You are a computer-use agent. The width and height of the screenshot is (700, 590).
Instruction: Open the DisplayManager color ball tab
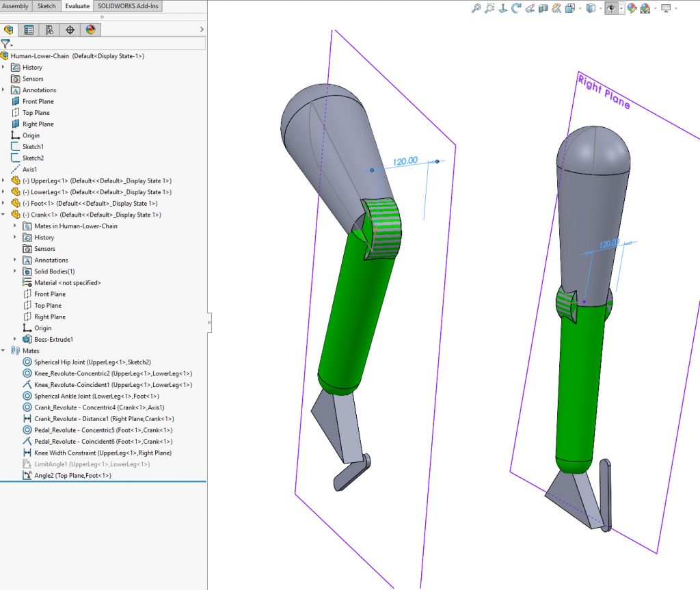point(90,29)
